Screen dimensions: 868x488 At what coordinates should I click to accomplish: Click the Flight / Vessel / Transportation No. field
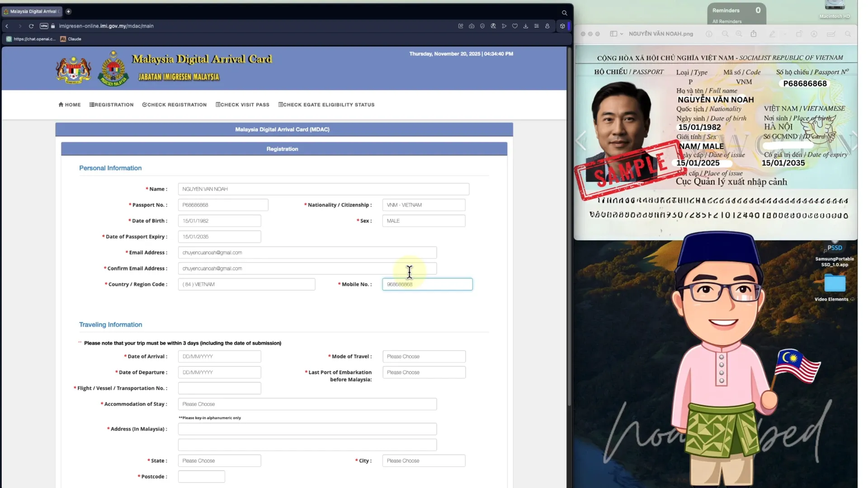coord(219,388)
